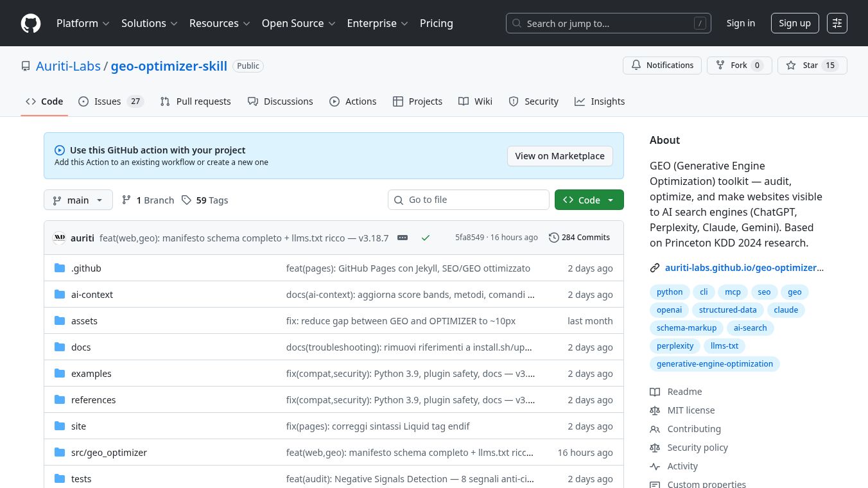
Task: Open the Insights graph icon
Action: click(x=580, y=101)
